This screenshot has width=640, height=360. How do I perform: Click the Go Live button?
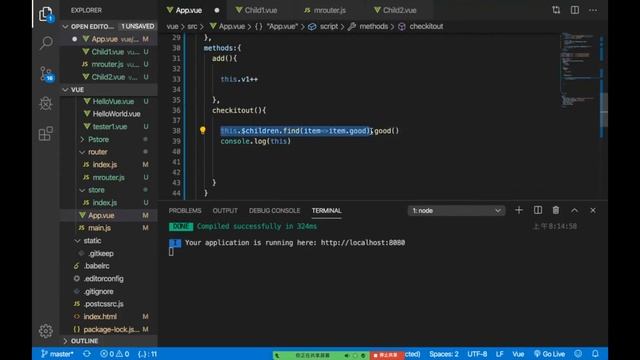[x=549, y=354]
